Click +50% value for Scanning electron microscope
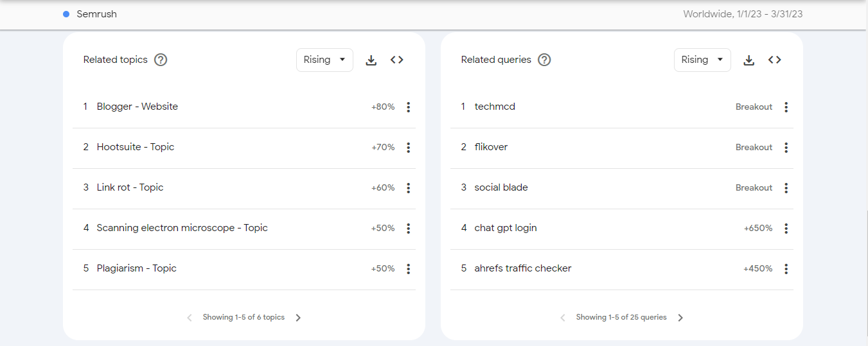Image resolution: width=868 pixels, height=346 pixels. (x=383, y=229)
